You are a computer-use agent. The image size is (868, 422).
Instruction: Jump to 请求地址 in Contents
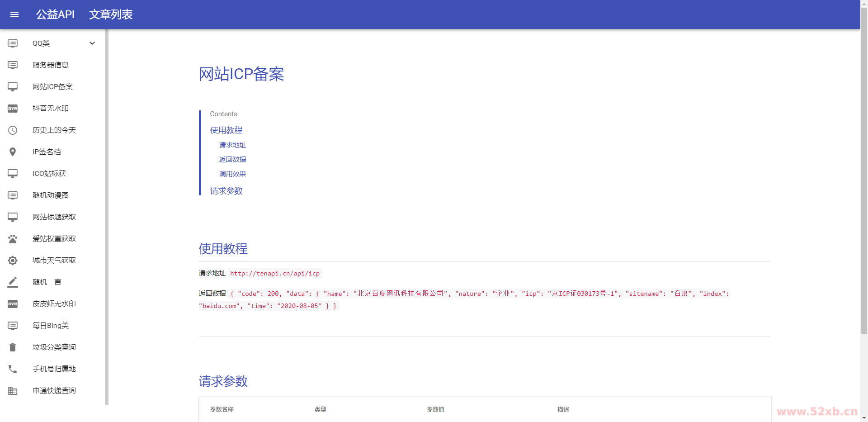[232, 145]
